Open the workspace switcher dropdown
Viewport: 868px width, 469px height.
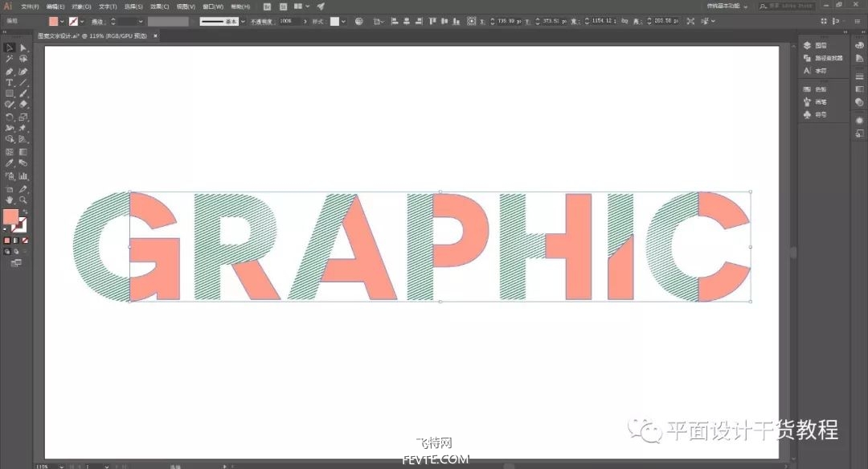tap(727, 6)
